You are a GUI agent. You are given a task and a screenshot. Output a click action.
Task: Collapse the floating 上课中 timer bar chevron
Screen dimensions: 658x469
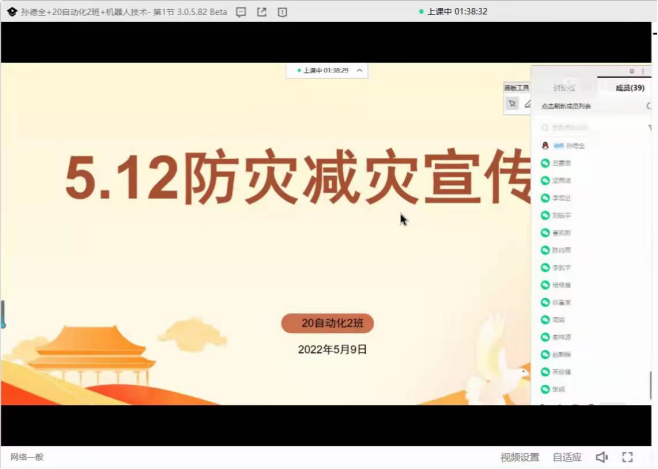pos(360,71)
